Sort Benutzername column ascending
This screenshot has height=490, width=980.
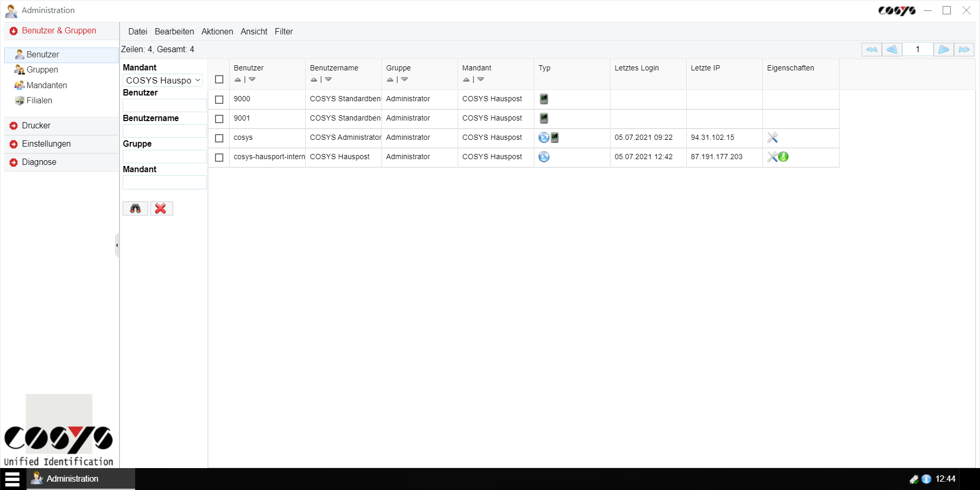point(314,80)
